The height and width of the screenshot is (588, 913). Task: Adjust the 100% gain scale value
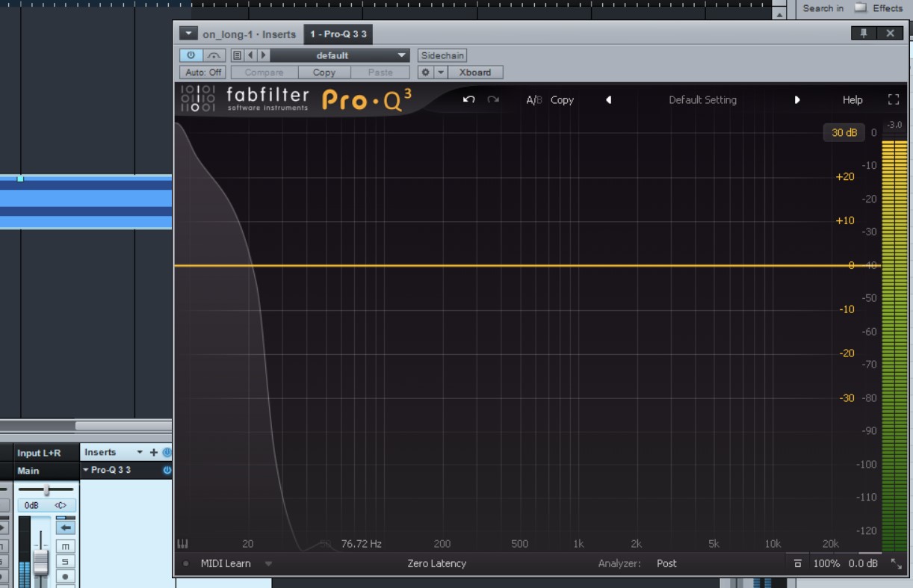tap(826, 563)
